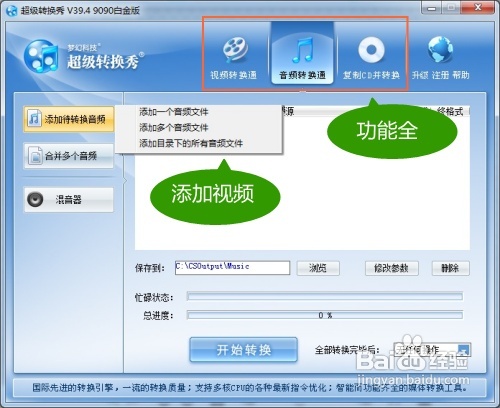Viewport: 500px width, 408px height.
Task: Click the film reel icon
Action: click(235, 50)
